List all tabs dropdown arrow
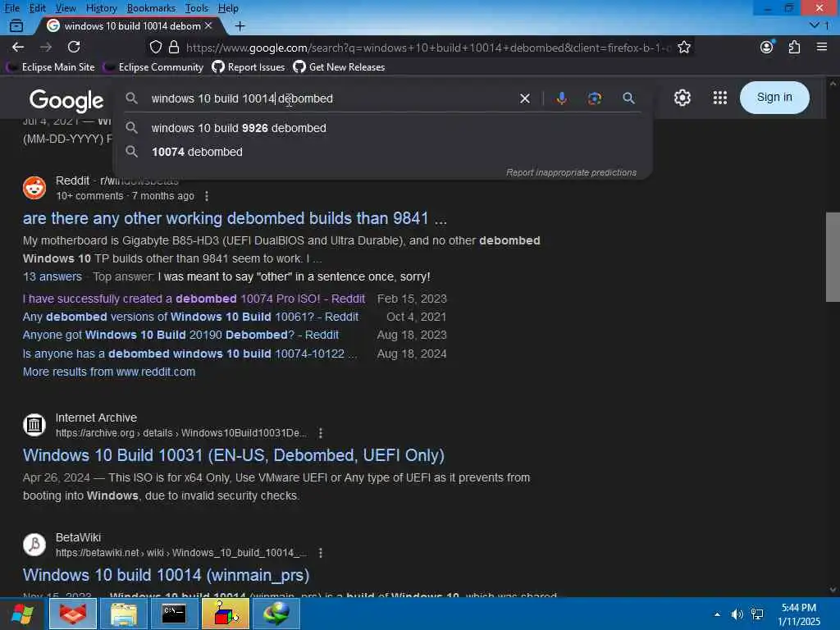The height and width of the screenshot is (630, 840). [815, 25]
